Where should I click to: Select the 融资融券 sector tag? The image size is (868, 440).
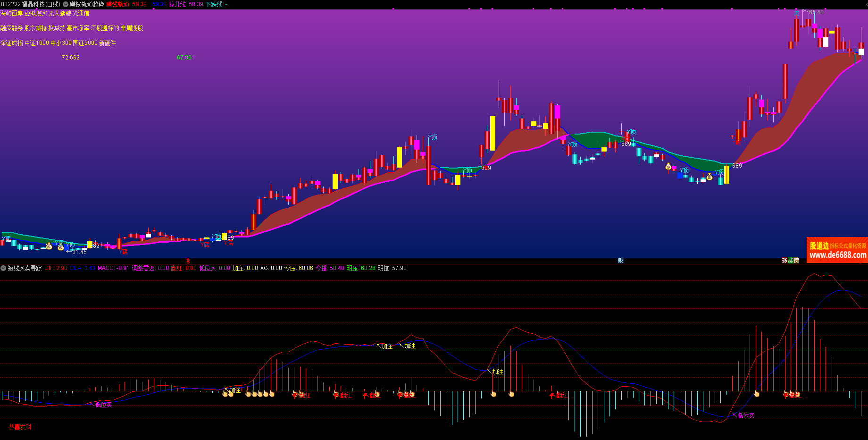click(11, 28)
